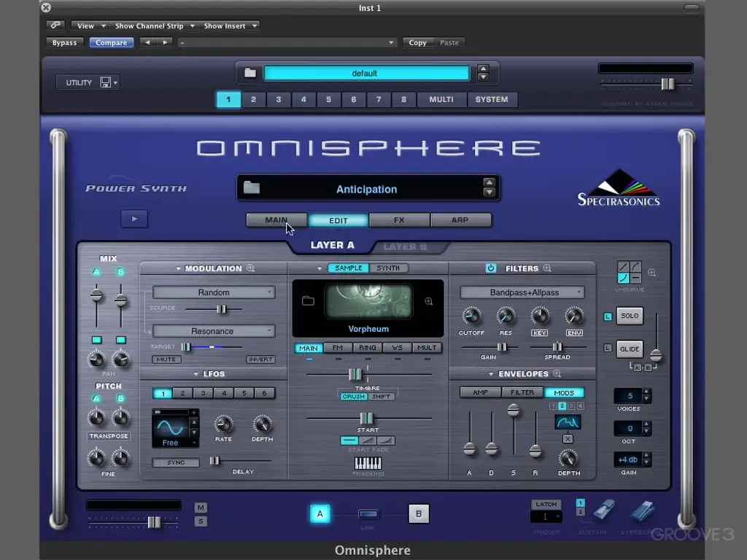
Task: Toggle the Bypass button
Action: [x=64, y=42]
